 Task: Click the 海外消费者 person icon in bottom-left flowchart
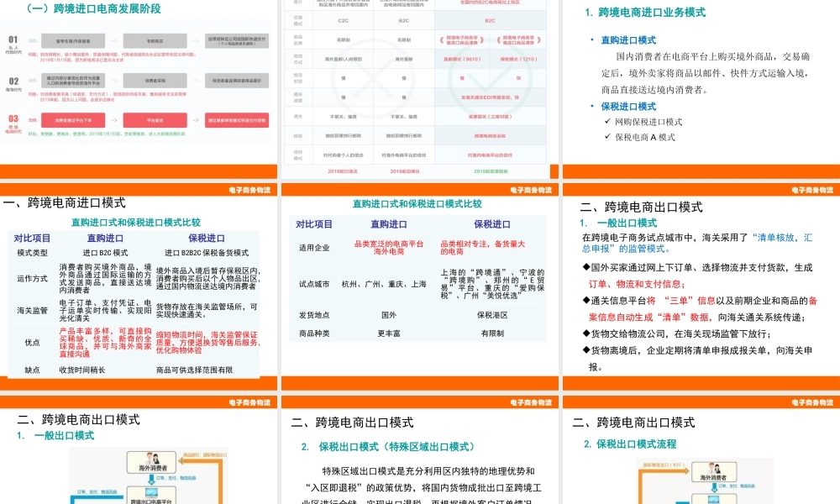tap(152, 461)
